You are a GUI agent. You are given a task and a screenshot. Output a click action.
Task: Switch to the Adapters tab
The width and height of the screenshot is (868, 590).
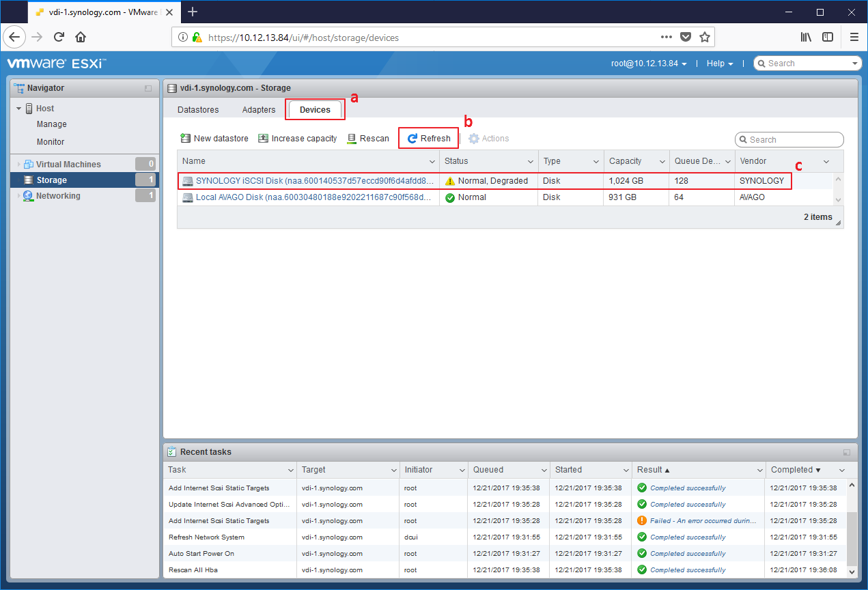259,109
